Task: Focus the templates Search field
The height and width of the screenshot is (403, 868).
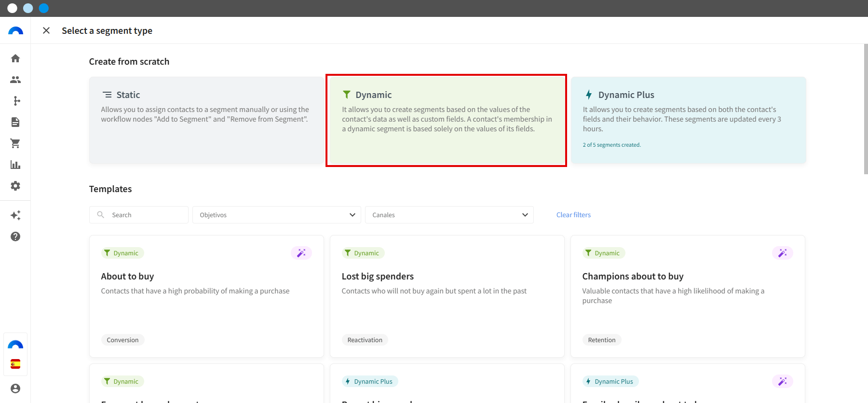Action: (139, 215)
